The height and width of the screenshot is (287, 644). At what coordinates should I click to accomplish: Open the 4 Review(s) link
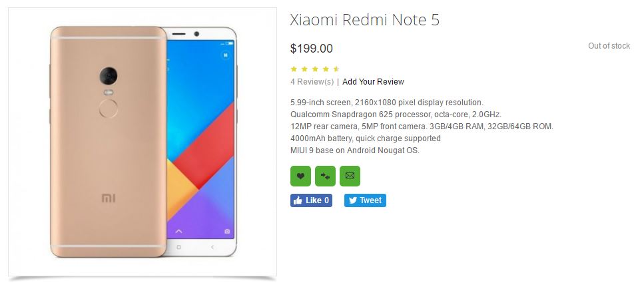coord(312,82)
